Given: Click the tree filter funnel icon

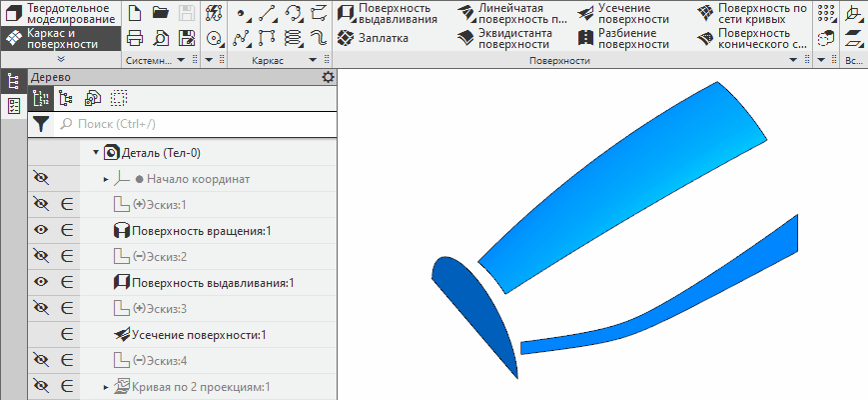Looking at the screenshot, I should click(40, 124).
